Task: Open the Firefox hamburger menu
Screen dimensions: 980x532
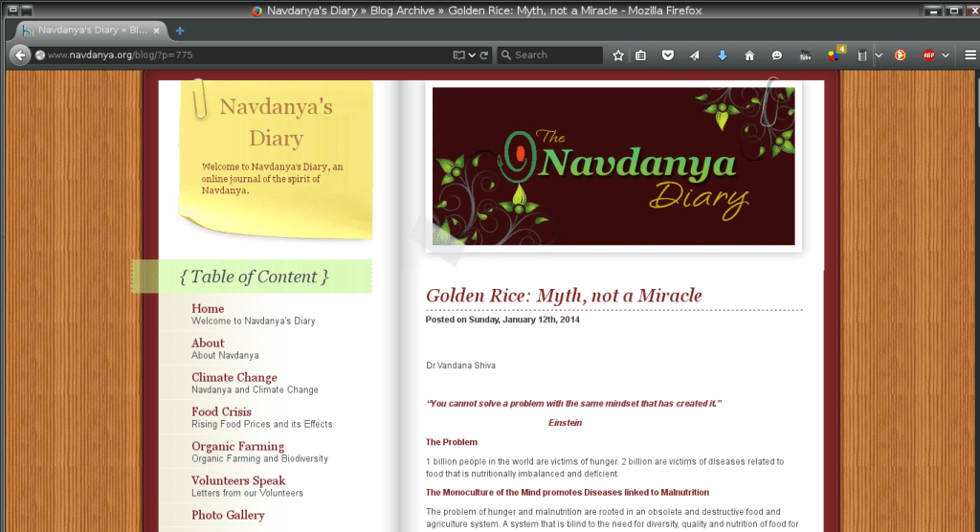Action: pos(969,55)
